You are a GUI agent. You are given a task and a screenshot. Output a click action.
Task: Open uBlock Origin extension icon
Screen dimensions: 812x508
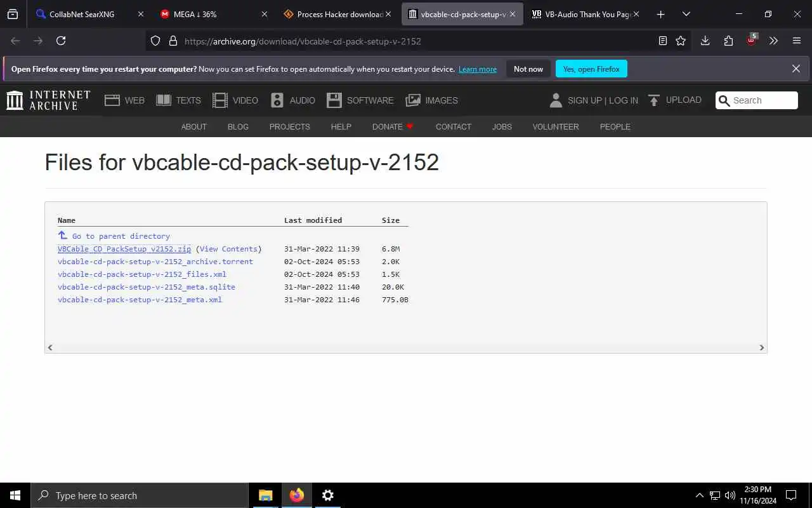(x=752, y=40)
